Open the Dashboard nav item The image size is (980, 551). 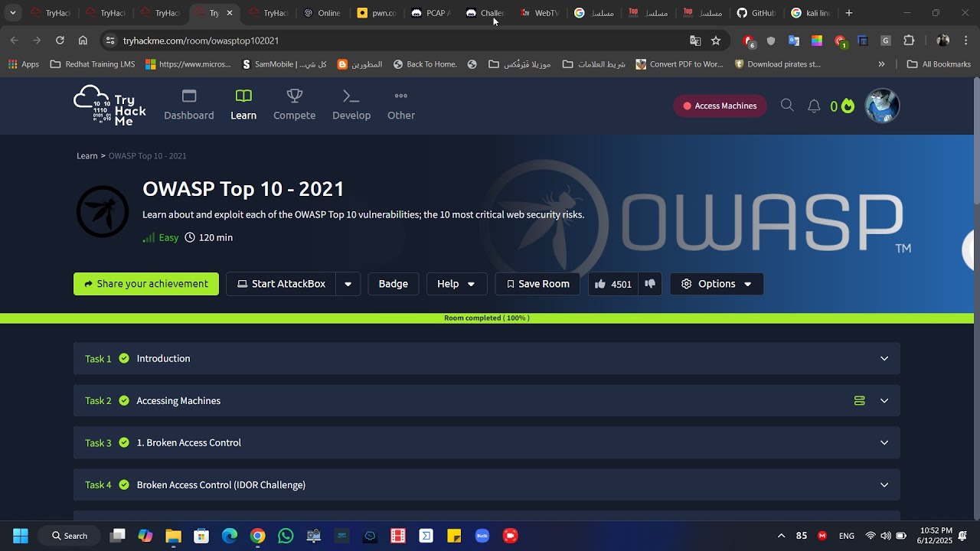point(189,106)
